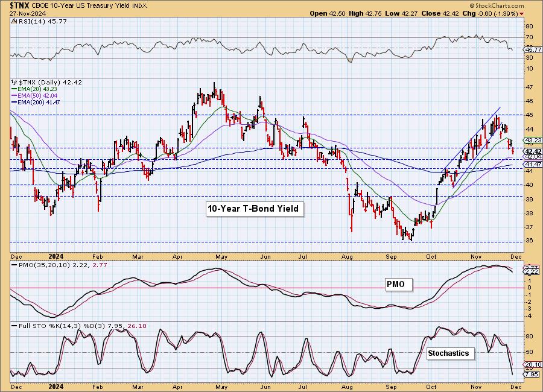The width and height of the screenshot is (543, 392).
Task: Click the Chg -0.60 (-1.39%) value
Action: [x=490, y=13]
